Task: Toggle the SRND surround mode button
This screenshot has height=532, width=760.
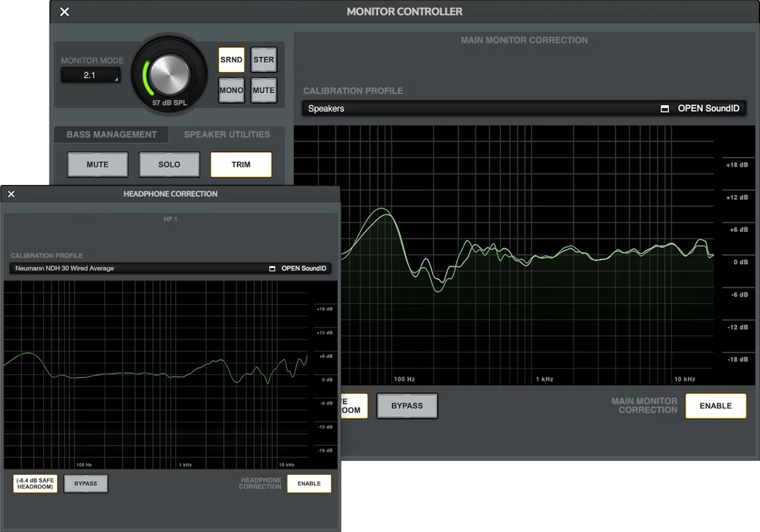Action: (x=231, y=60)
